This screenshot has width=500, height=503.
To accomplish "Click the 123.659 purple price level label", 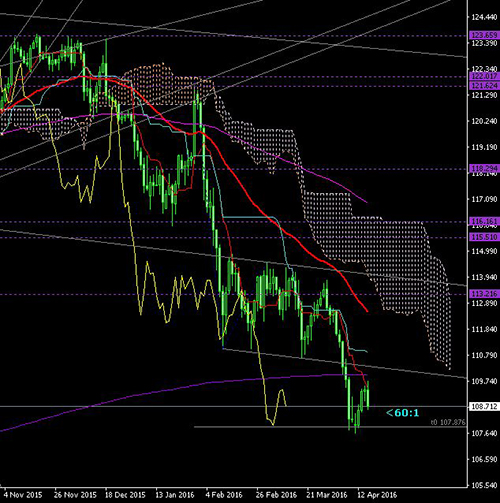I will (484, 35).
